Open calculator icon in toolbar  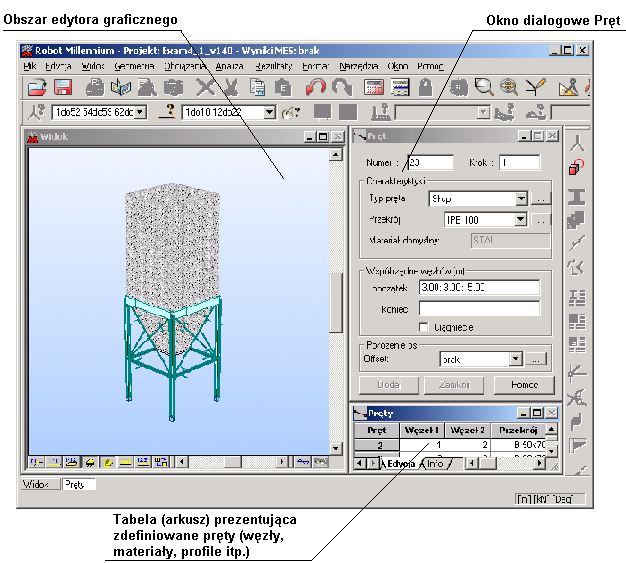pos(374,87)
